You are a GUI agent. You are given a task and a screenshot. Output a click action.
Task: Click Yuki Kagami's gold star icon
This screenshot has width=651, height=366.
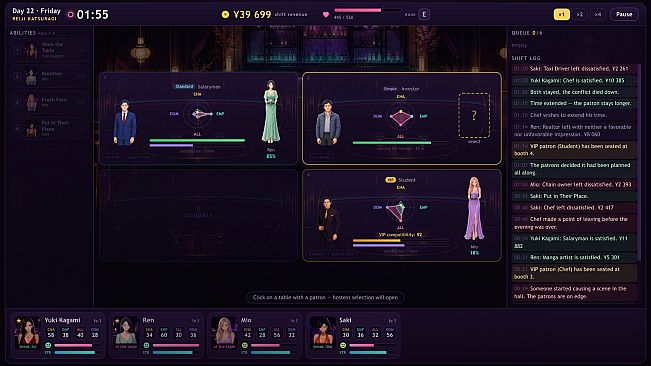coord(19,320)
